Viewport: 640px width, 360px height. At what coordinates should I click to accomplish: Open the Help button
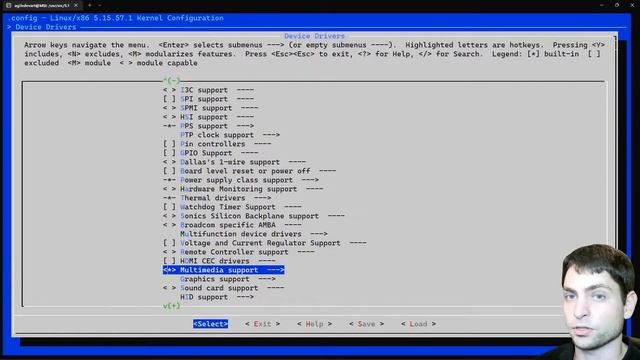(314, 324)
